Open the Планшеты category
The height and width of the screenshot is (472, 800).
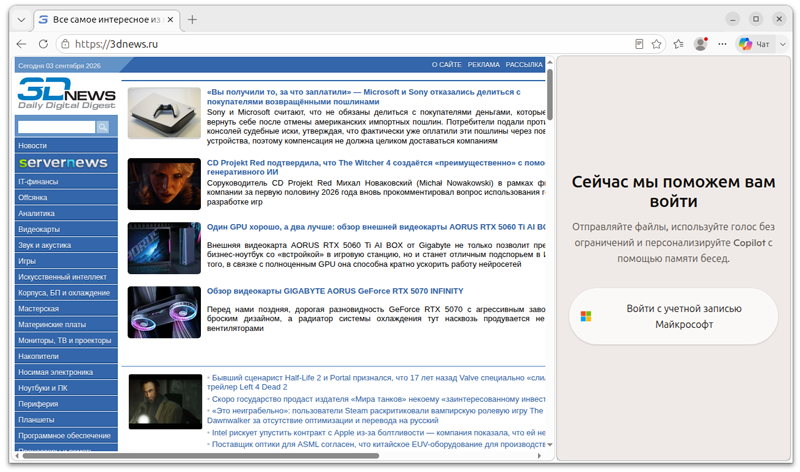click(66, 419)
